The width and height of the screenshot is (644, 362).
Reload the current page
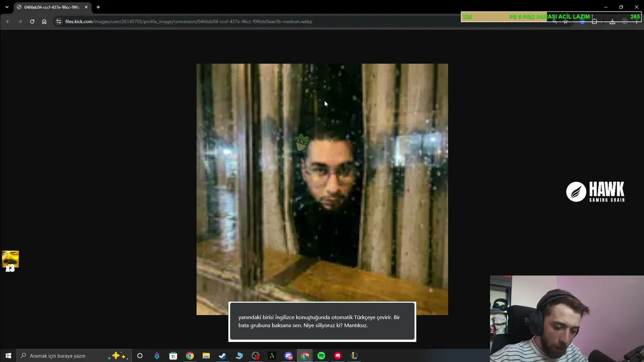point(32,22)
